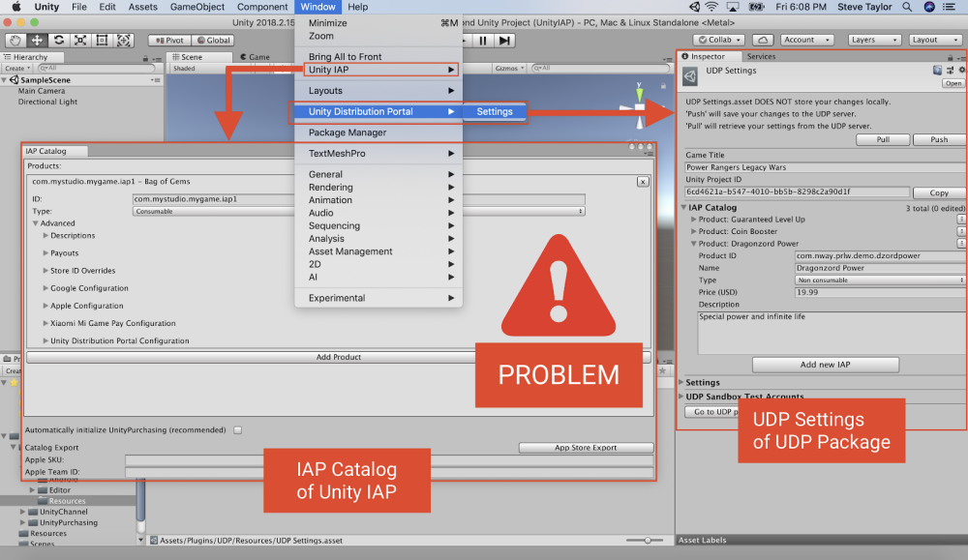Image resolution: width=968 pixels, height=560 pixels.
Task: Open the cloud services button
Action: point(763,40)
